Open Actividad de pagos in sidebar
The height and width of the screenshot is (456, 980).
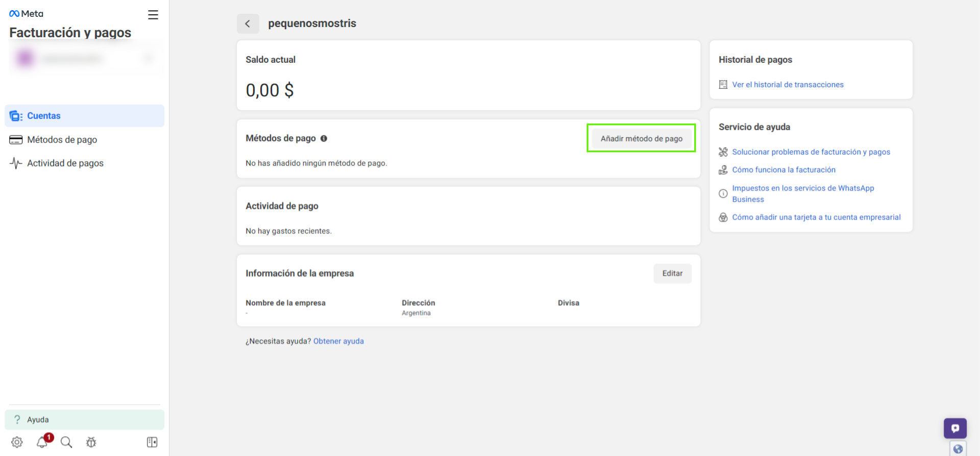(x=65, y=163)
